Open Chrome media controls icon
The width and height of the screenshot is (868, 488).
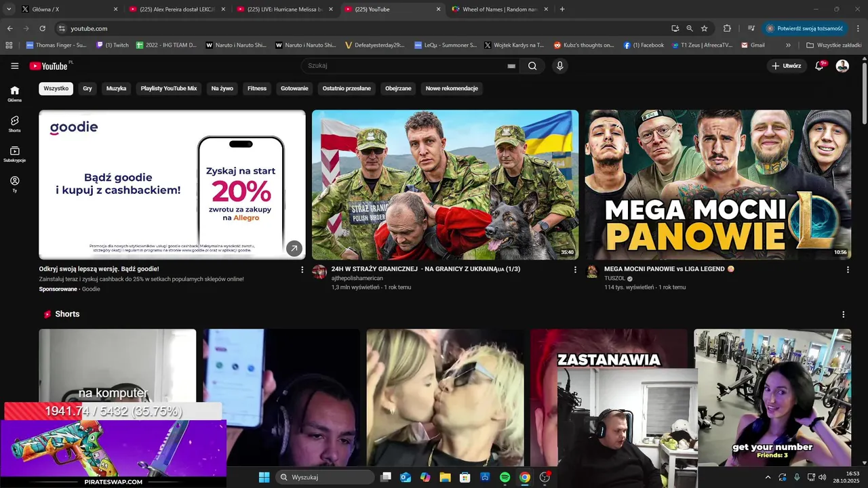tap(751, 28)
